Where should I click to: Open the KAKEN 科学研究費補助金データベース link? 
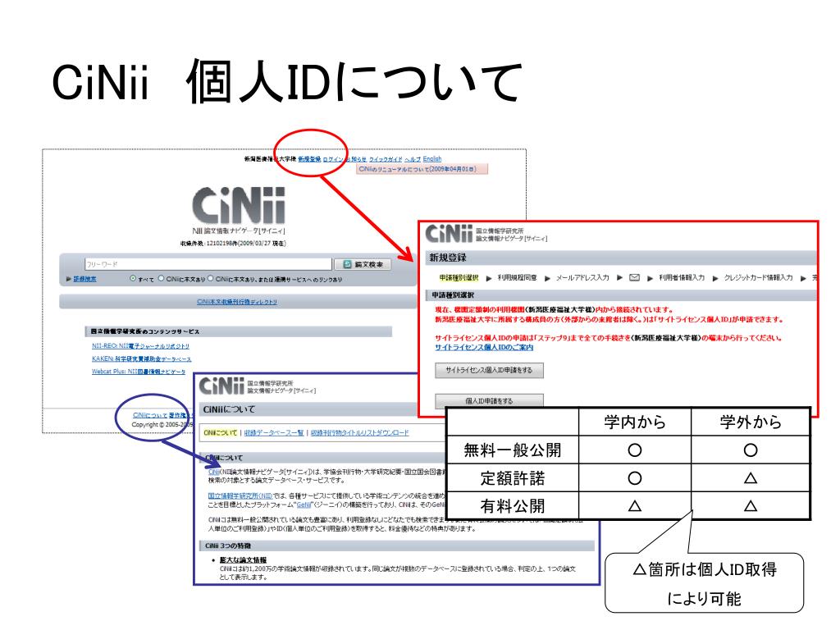click(x=141, y=359)
